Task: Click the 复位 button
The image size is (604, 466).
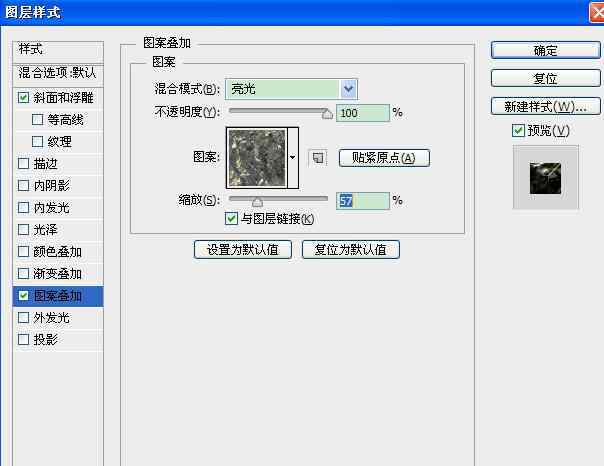Action: pos(545,78)
